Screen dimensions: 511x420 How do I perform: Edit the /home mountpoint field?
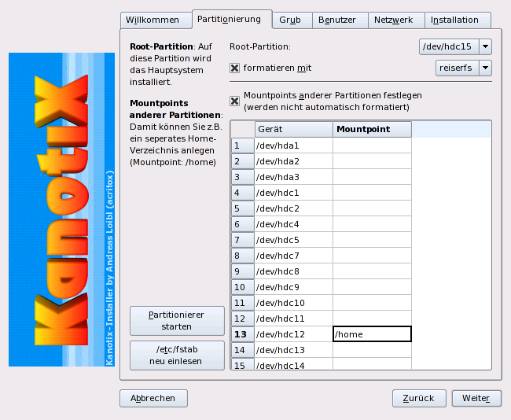372,334
